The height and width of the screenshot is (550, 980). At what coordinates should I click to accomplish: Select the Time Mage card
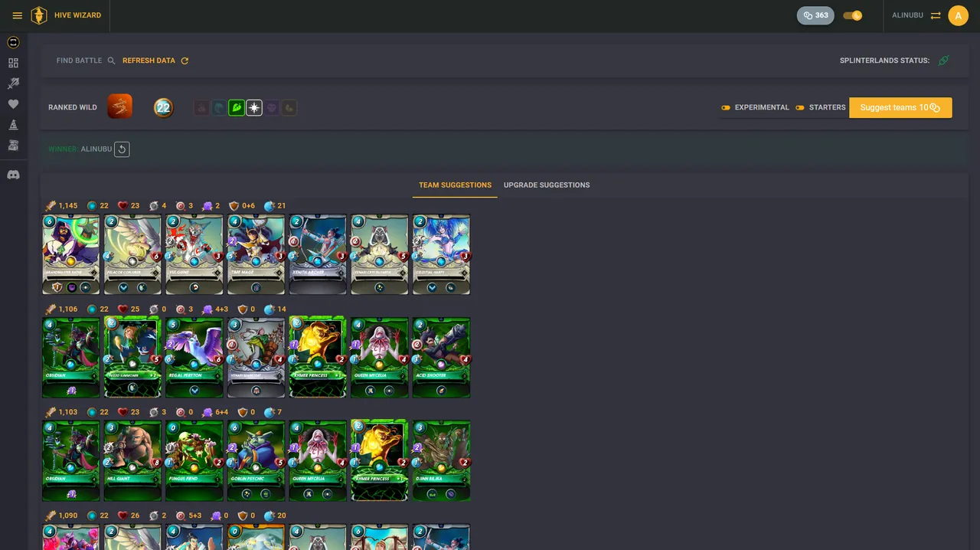coord(256,254)
